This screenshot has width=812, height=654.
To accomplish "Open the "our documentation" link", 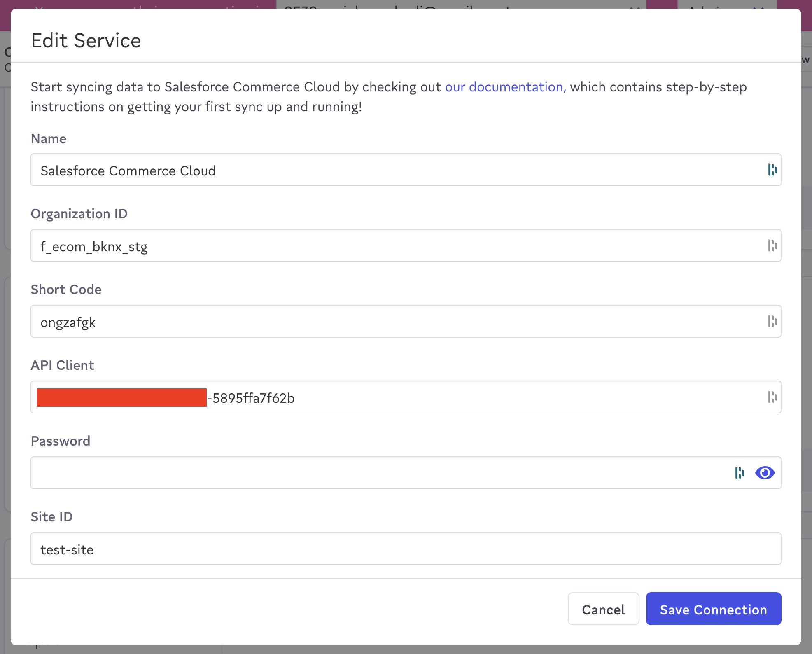I will click(x=505, y=87).
